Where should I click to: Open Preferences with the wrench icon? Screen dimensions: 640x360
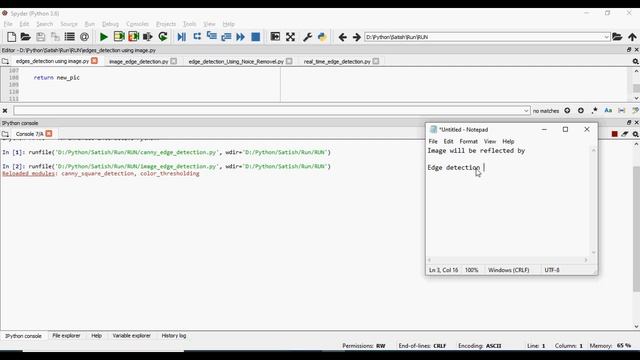point(307,37)
